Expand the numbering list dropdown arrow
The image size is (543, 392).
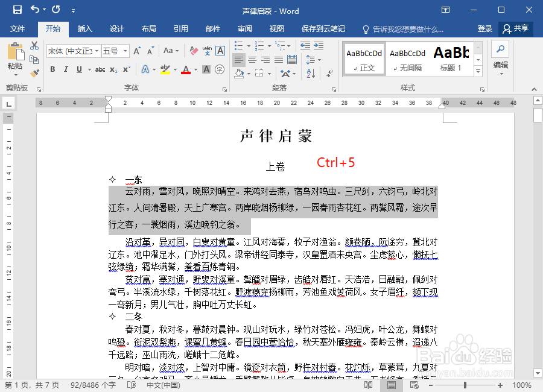(269, 46)
